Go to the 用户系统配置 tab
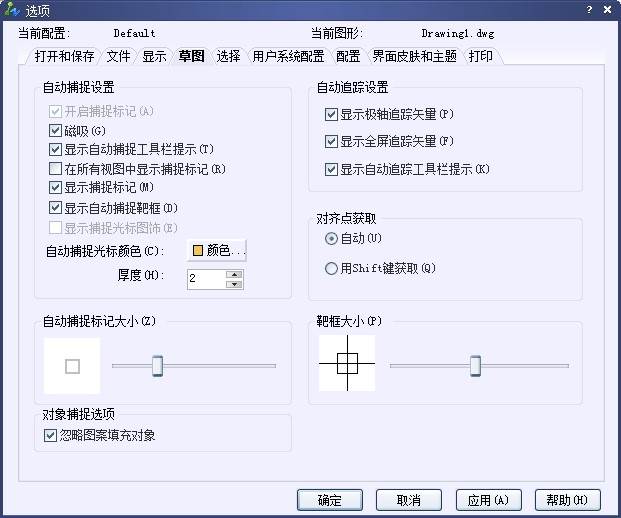621x518 pixels. [288, 57]
